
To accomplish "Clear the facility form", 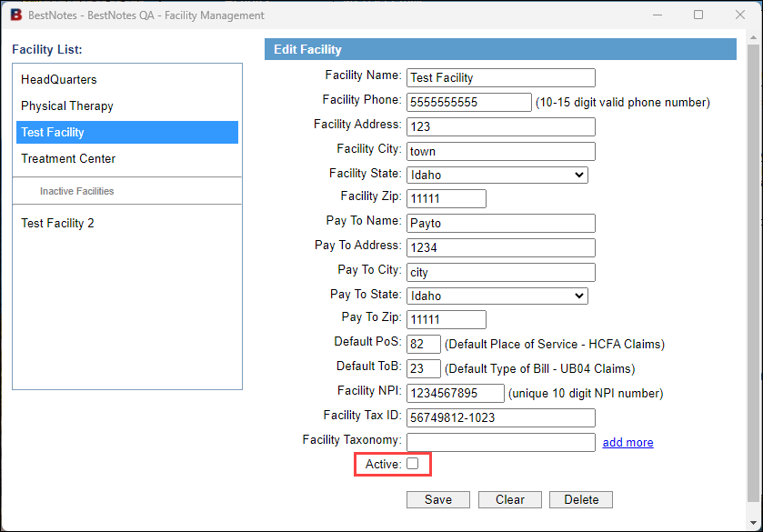I will coord(509,500).
